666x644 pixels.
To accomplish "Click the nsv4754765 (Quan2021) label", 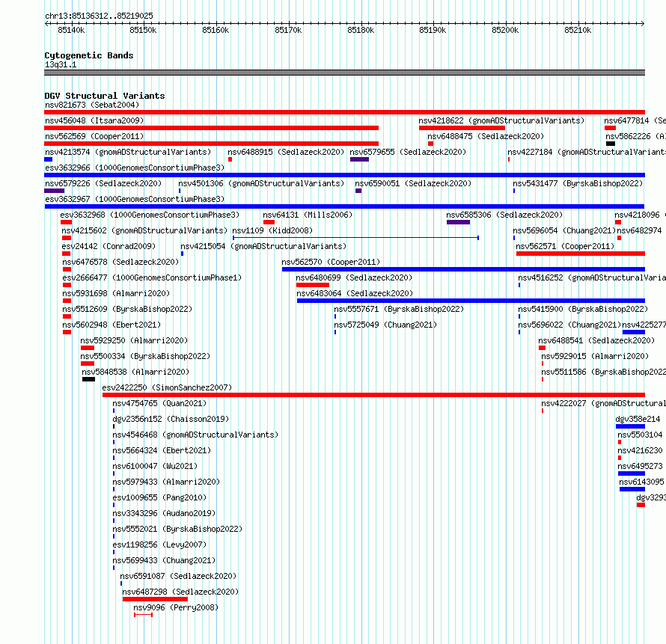I will [x=159, y=403].
